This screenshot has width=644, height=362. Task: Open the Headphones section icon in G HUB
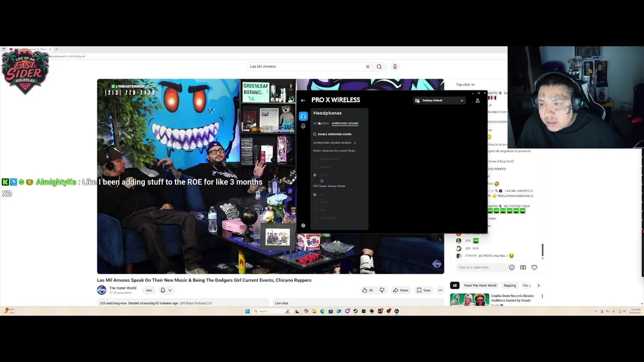(303, 116)
